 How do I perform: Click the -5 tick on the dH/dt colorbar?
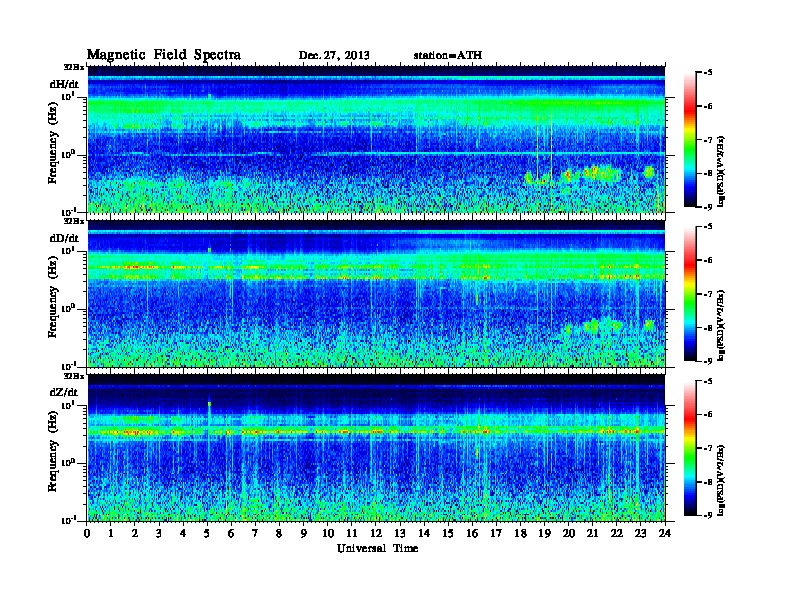[x=708, y=73]
